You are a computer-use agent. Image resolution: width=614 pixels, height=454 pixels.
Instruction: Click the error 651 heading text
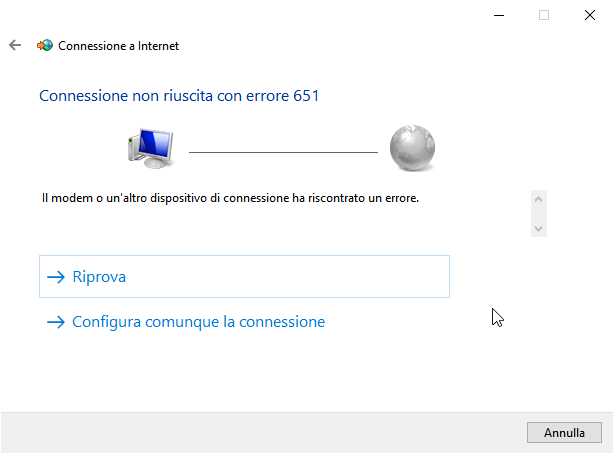click(x=178, y=96)
